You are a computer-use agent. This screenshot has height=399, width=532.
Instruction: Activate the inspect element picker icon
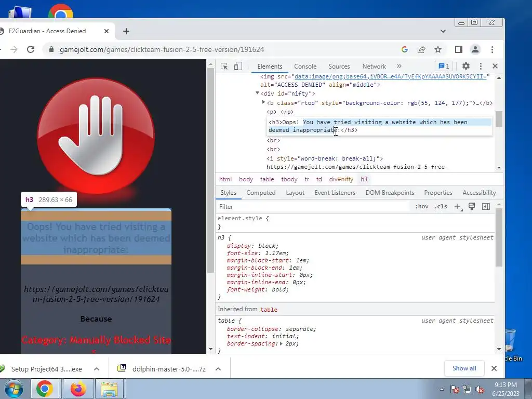224,66
